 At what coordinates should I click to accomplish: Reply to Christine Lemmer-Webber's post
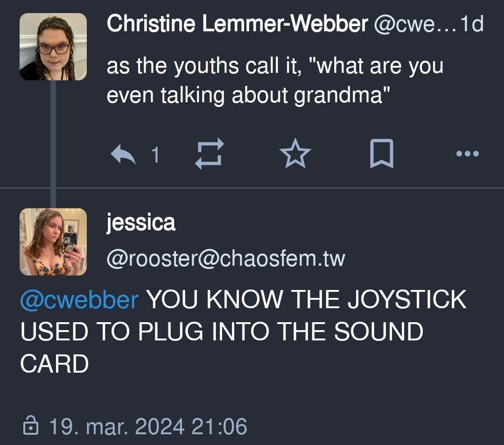pos(124,154)
